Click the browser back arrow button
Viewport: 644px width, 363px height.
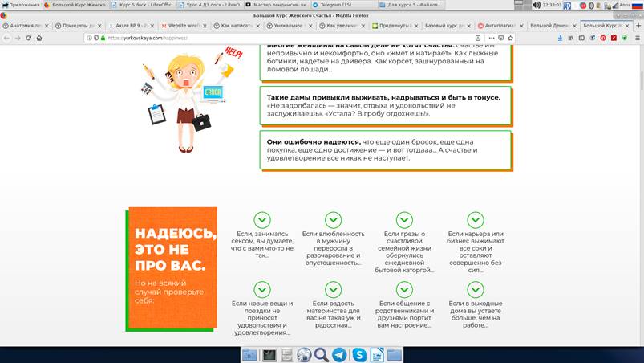(x=6, y=38)
